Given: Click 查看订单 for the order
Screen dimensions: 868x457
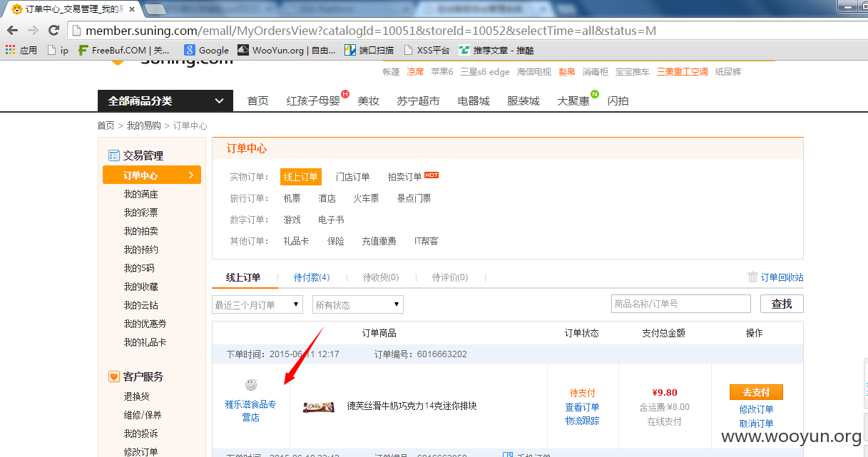Looking at the screenshot, I should tap(582, 407).
